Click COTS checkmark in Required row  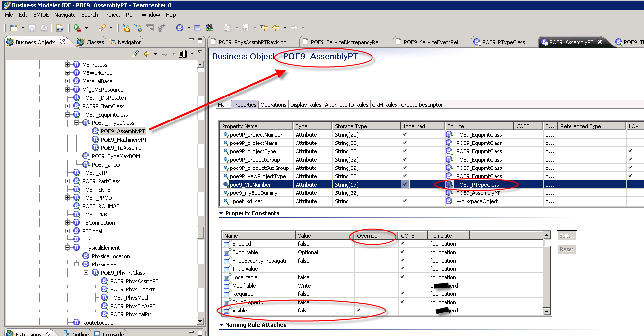tap(402, 293)
